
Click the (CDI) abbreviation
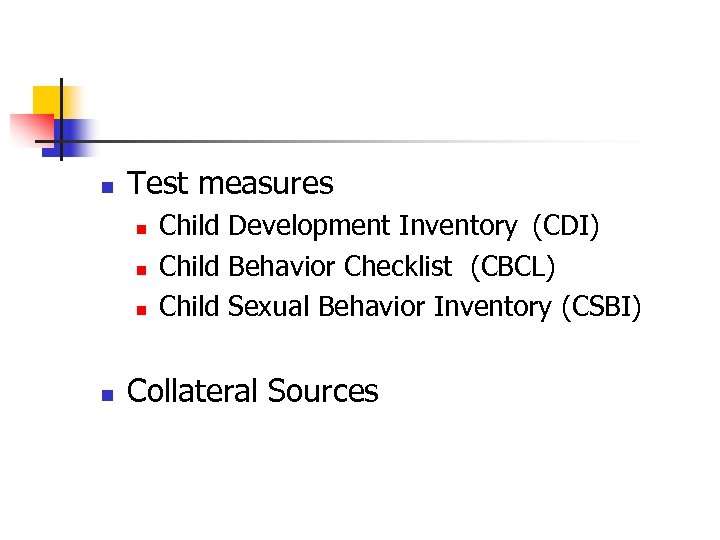click(x=566, y=226)
